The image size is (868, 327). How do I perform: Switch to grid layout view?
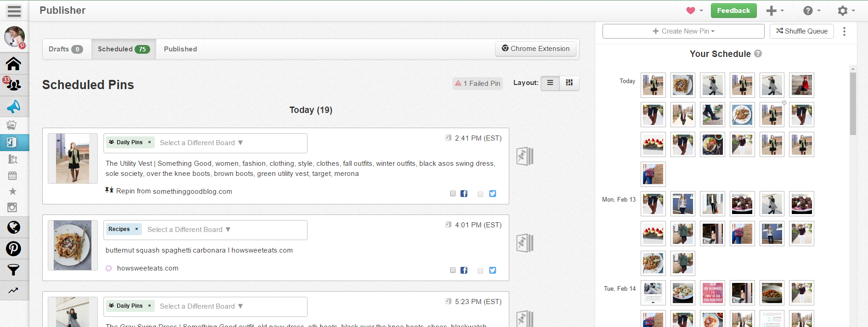pos(569,83)
